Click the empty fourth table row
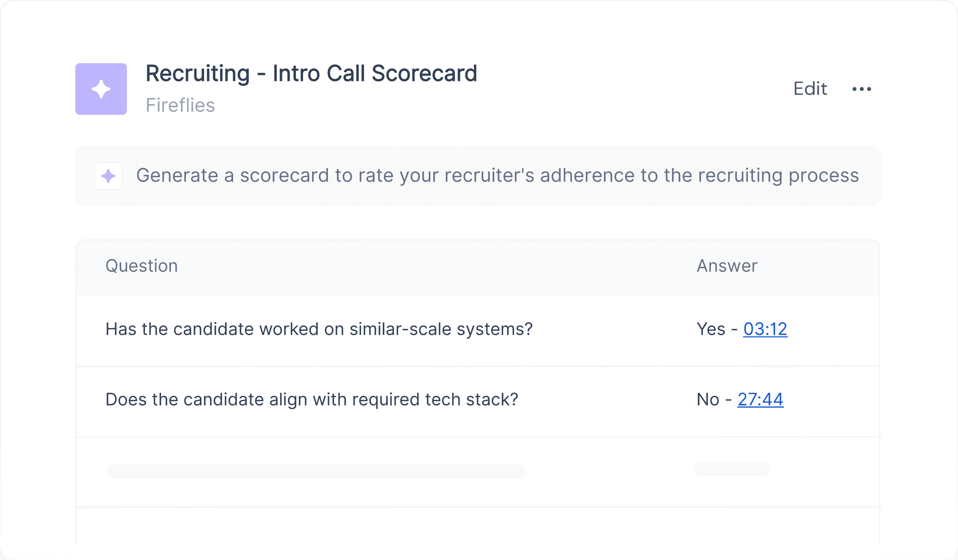Viewport: 958px width, 560px height. point(478,526)
